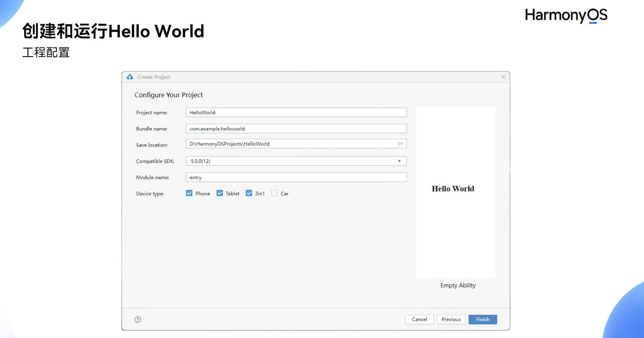Click the folder browse icon in Save location
This screenshot has height=338, width=644.
click(401, 144)
